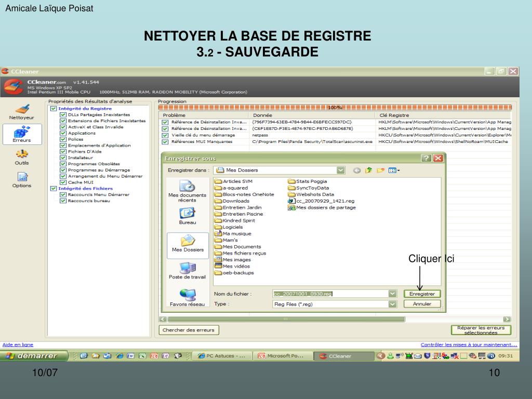Viewport: 532px width, 399px height.
Task: Uncheck the Vieille clé du menu démarrage row
Action: (165, 136)
